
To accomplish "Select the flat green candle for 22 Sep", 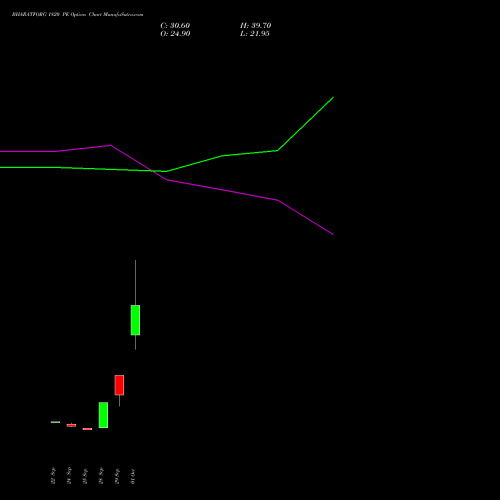I will point(55,422).
